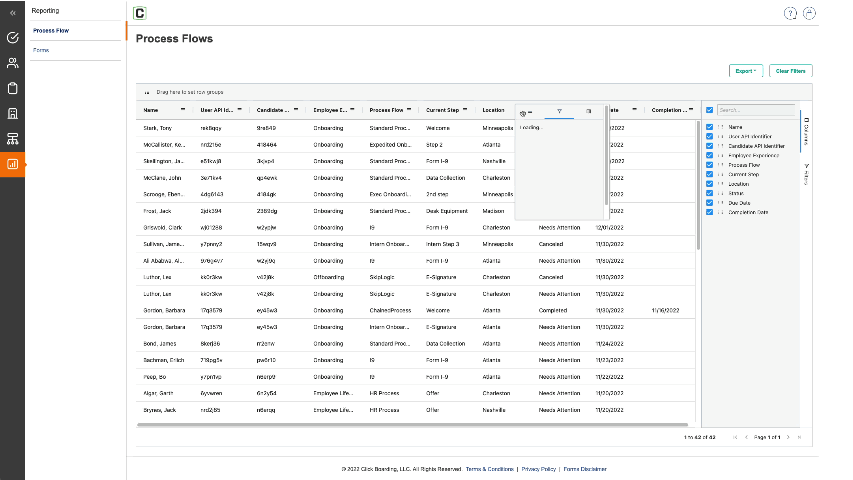Viewport: 853px width, 480px height.
Task: Collapse the left sidebar with double chevron
Action: (12, 13)
